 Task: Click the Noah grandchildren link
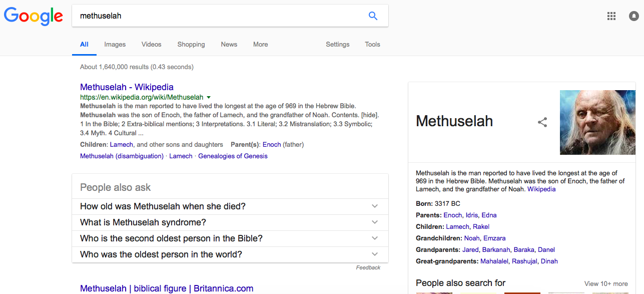point(471,238)
